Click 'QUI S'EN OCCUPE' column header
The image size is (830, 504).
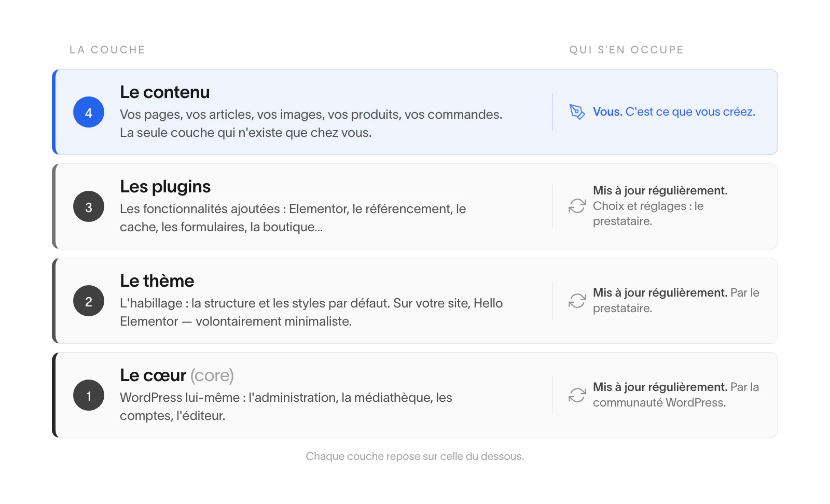(627, 50)
